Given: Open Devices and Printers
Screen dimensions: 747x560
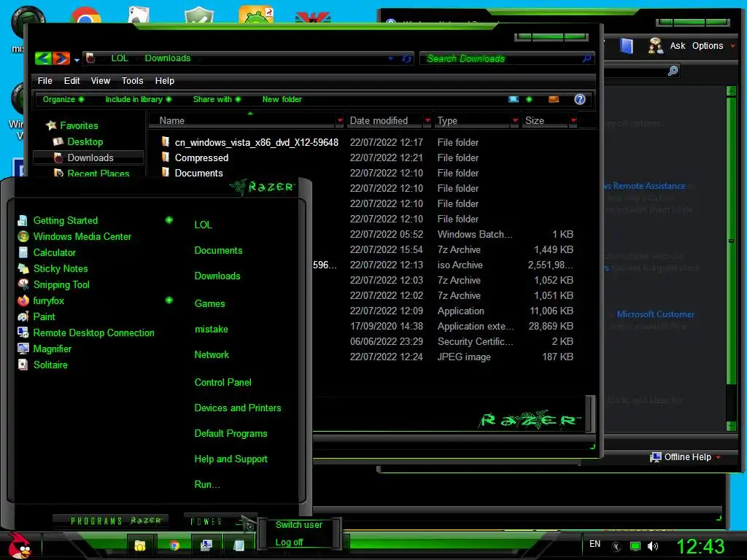Looking at the screenshot, I should 237,408.
